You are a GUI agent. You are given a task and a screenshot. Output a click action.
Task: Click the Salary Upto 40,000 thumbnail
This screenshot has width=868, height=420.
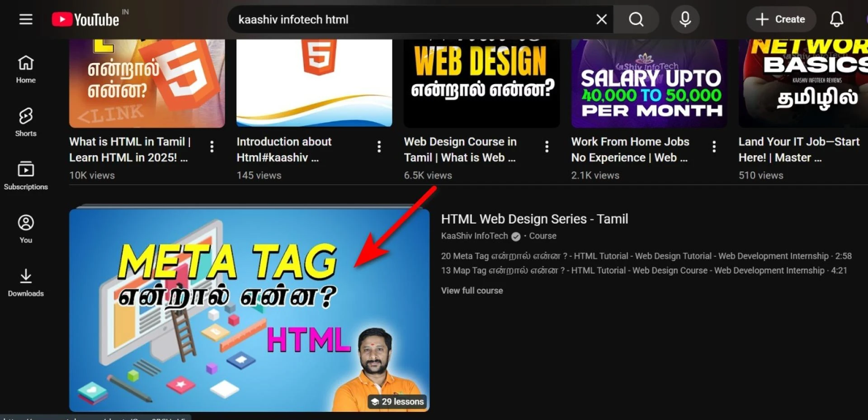coord(649,83)
